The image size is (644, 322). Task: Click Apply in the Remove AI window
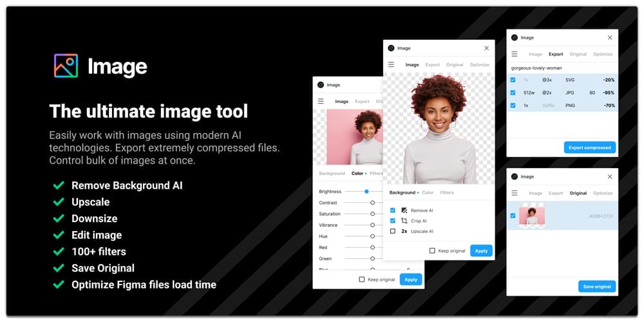tap(481, 251)
